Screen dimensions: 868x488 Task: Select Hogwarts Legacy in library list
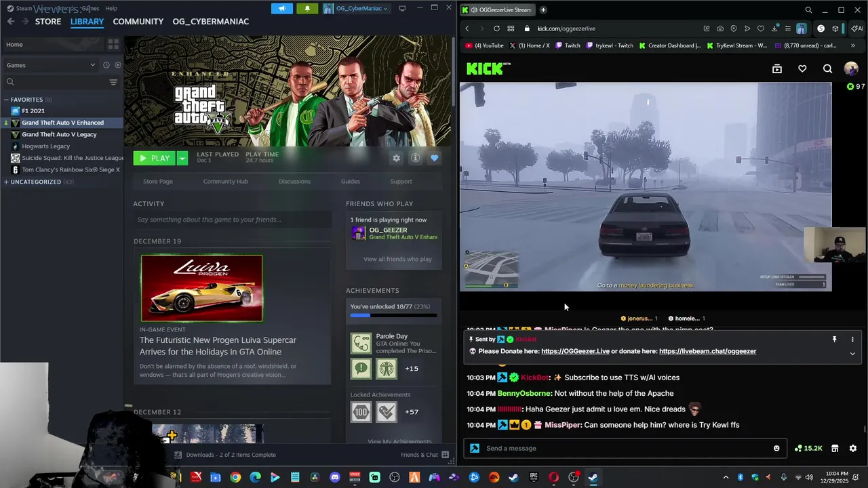(x=45, y=146)
